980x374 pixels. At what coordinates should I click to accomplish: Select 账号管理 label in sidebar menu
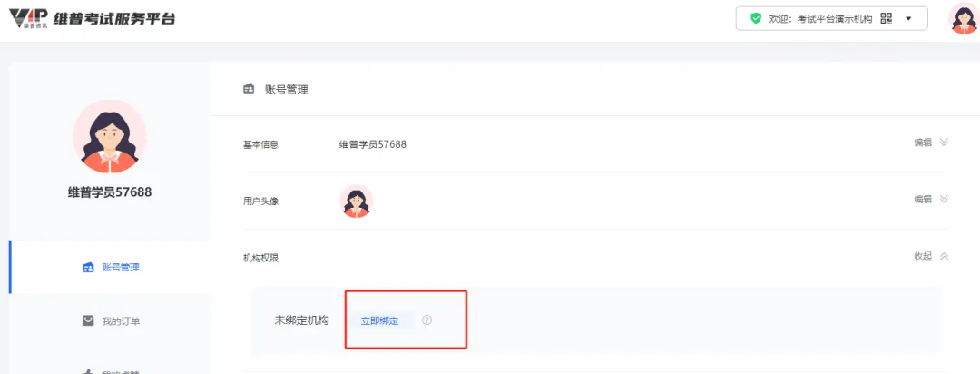pos(121,268)
